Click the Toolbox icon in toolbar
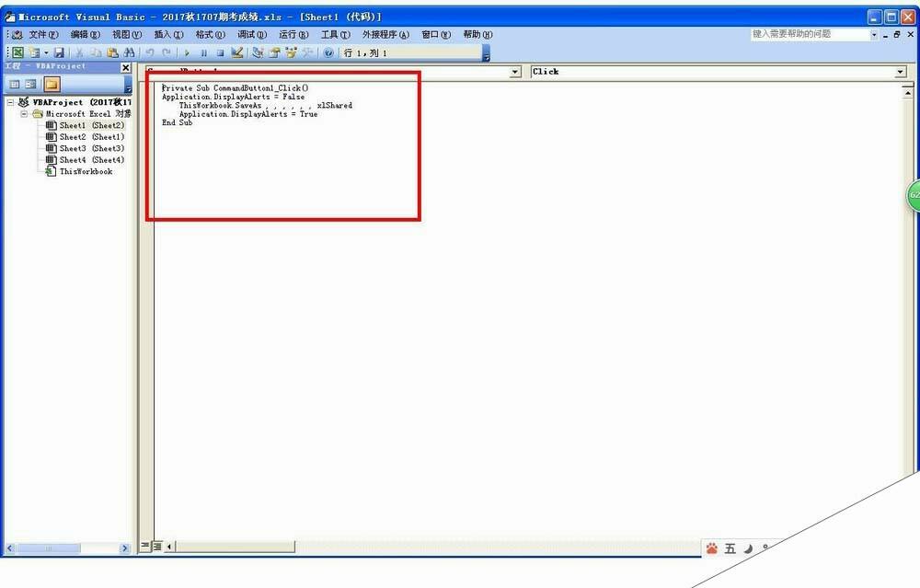The image size is (920, 588). pos(307,52)
